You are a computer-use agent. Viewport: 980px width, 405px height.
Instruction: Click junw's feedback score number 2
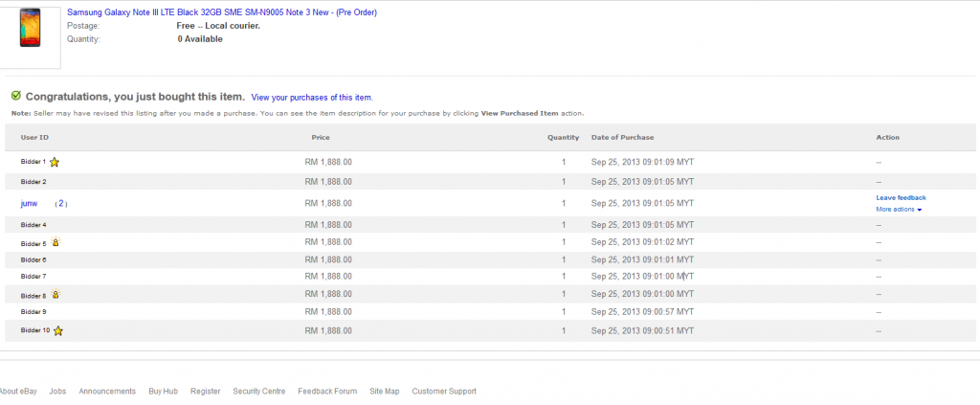point(61,204)
